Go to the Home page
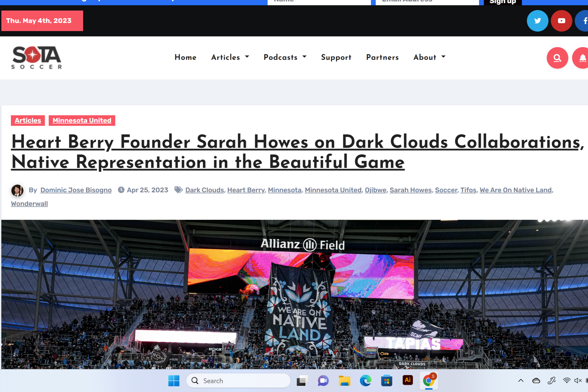Image resolution: width=588 pixels, height=392 pixels. pos(185,57)
